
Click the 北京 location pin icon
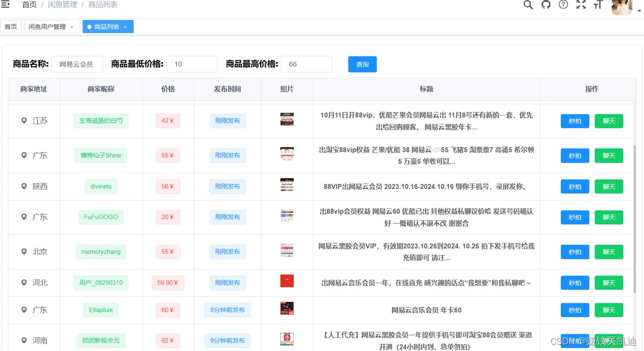(x=24, y=251)
